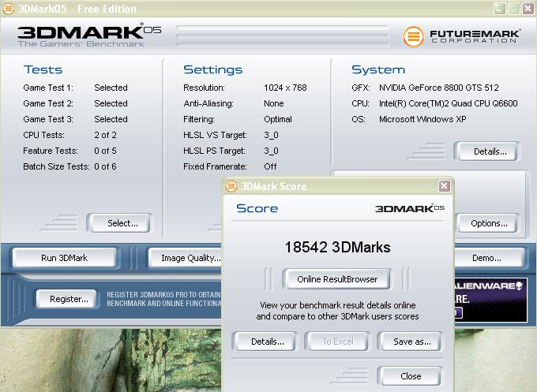Click the System section heading

tap(378, 69)
